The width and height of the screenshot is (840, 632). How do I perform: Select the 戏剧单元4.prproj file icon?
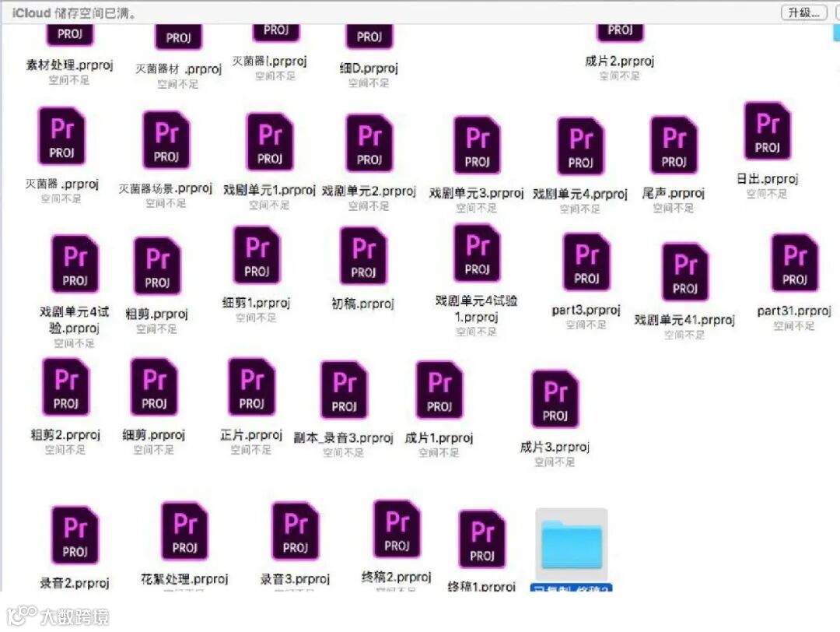pyautogui.click(x=581, y=146)
